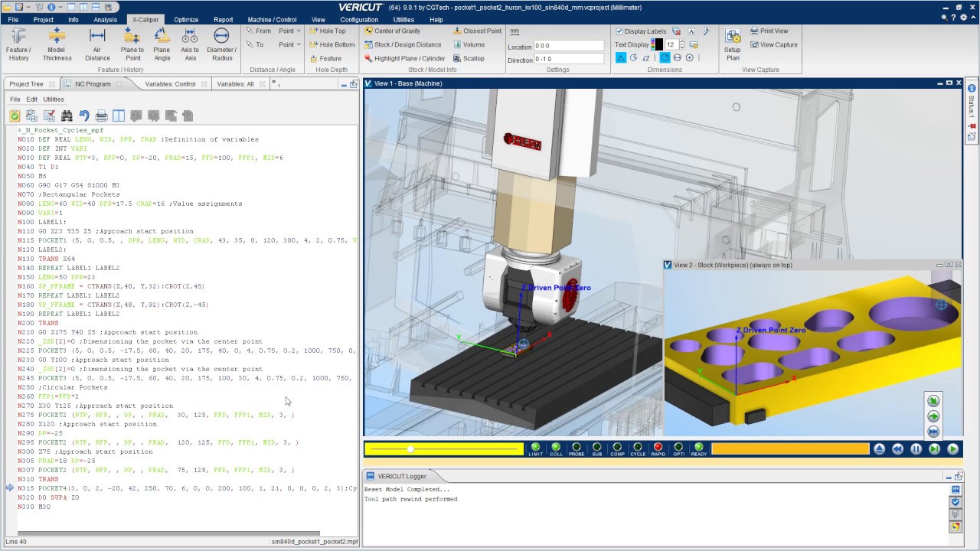Click the orange progress bar
980x551 pixels.
790,449
